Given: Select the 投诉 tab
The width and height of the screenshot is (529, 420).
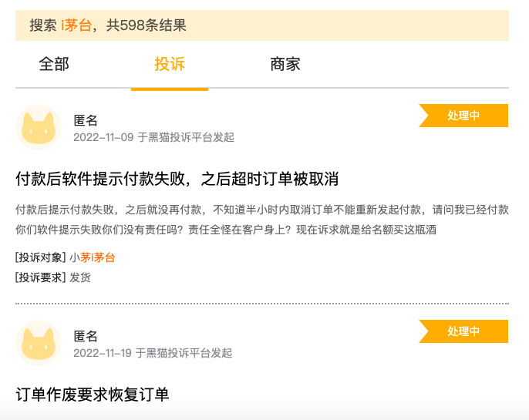Looking at the screenshot, I should coord(170,64).
